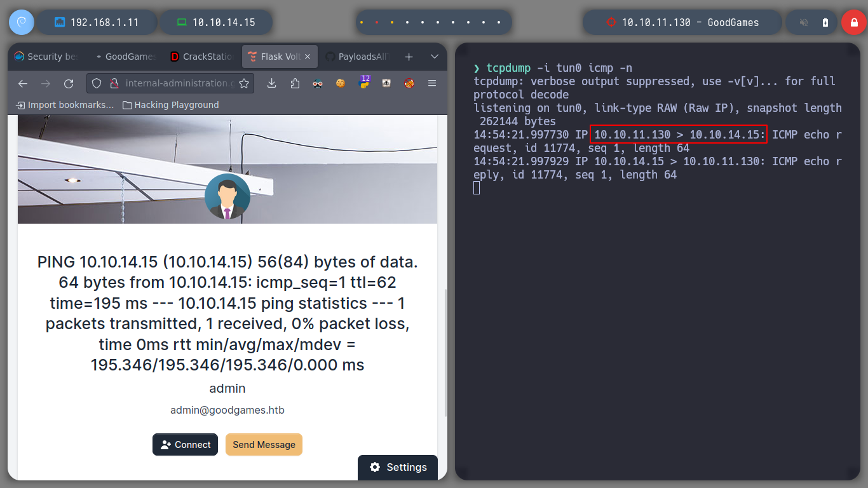
Task: Click the Python extension icon with badge 12
Action: click(x=363, y=82)
